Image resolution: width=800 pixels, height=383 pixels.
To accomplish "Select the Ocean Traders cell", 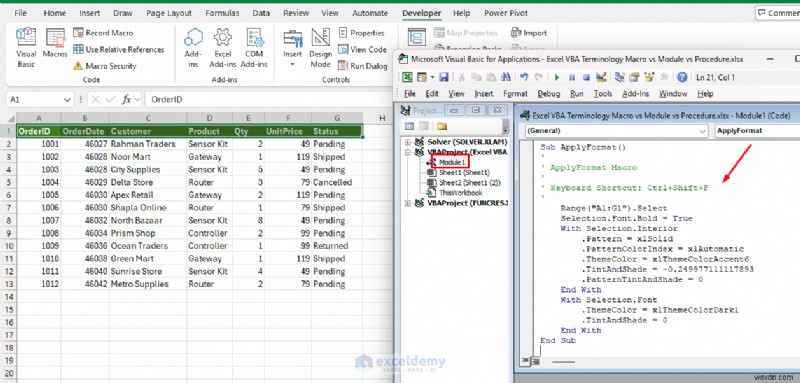I will pos(148,246).
